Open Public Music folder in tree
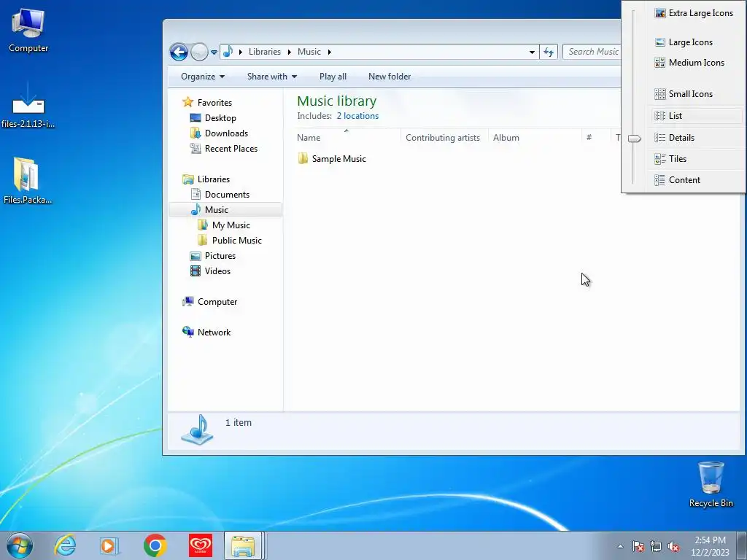The image size is (747, 560). click(x=237, y=241)
